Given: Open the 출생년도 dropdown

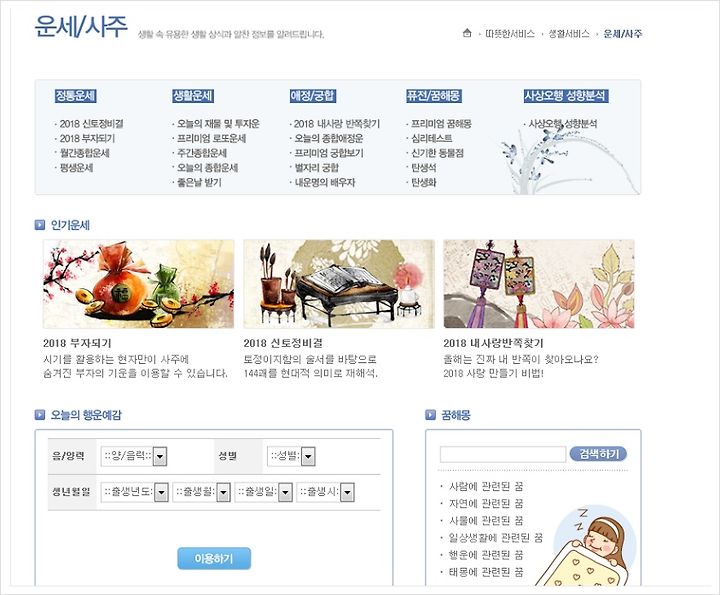Looking at the screenshot, I should pos(135,492).
